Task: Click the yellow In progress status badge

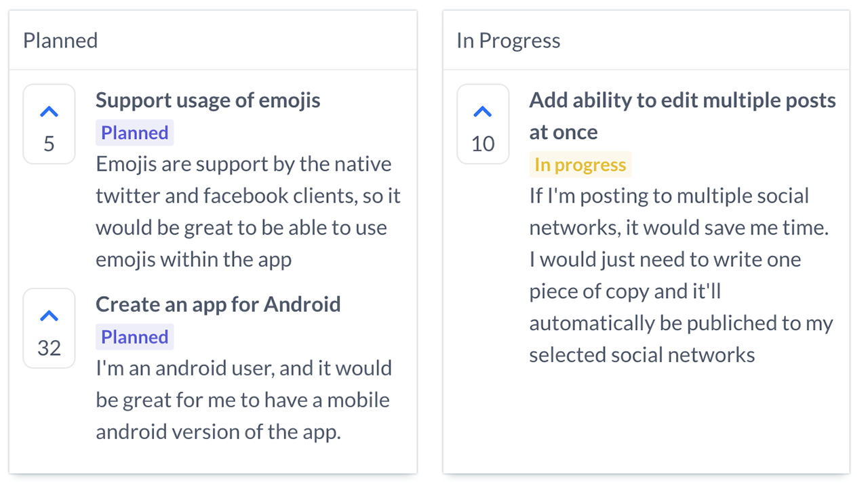Action: coord(580,165)
